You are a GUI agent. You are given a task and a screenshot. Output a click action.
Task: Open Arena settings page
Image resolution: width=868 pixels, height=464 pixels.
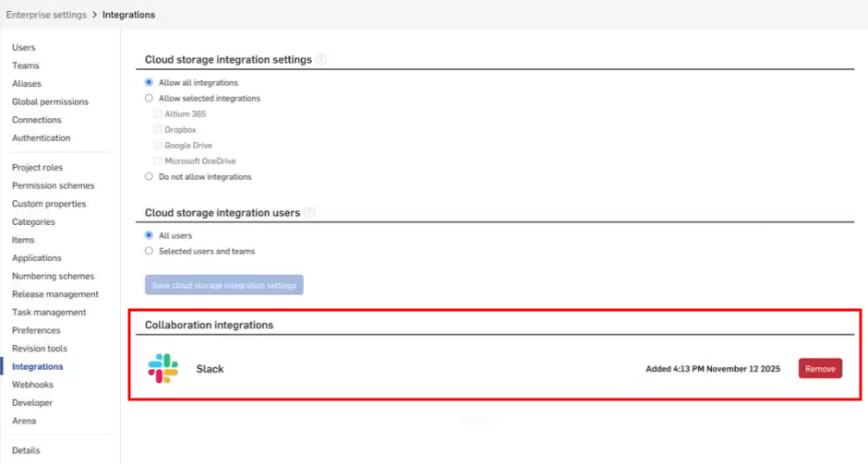[x=24, y=421]
